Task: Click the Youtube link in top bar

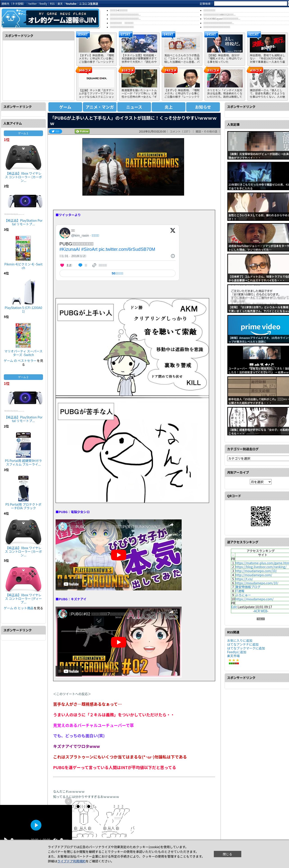Action: coord(71,4)
